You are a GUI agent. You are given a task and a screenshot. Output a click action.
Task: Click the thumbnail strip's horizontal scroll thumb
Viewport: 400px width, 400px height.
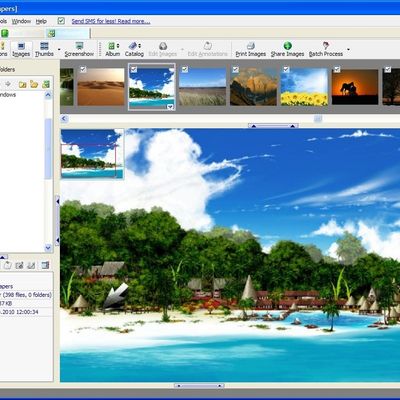(318, 118)
